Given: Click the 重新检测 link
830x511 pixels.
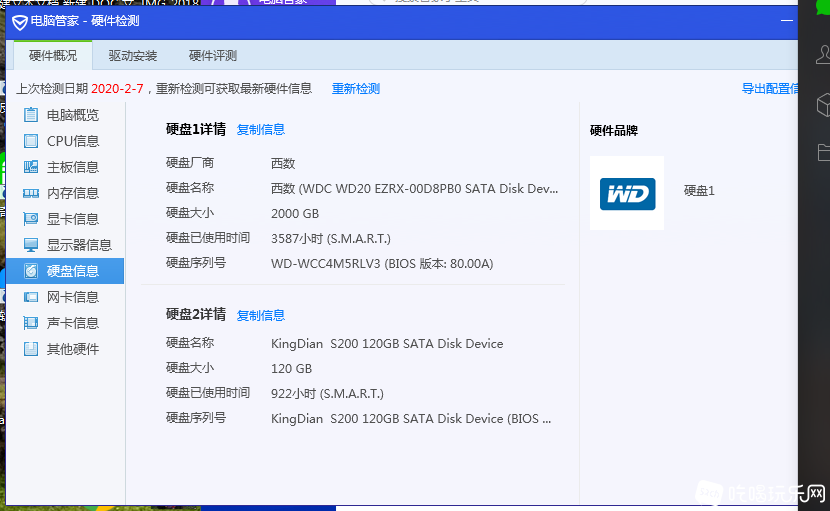Looking at the screenshot, I should (x=356, y=88).
